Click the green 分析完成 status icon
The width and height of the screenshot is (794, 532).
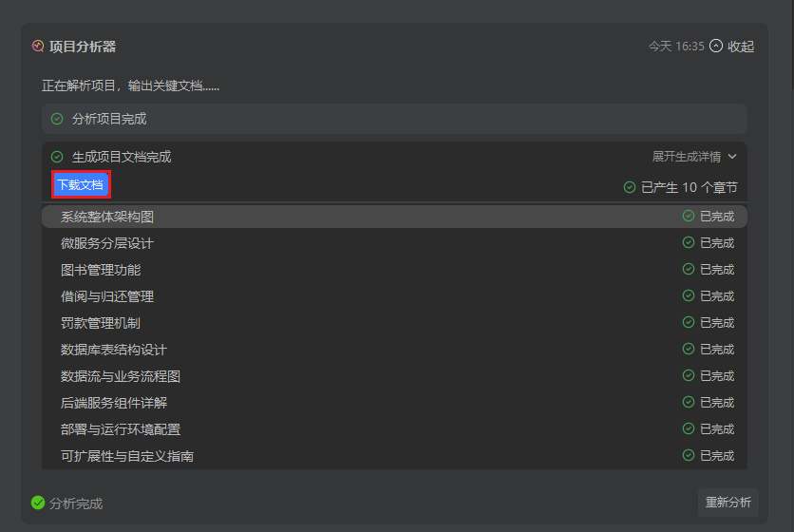[38, 503]
